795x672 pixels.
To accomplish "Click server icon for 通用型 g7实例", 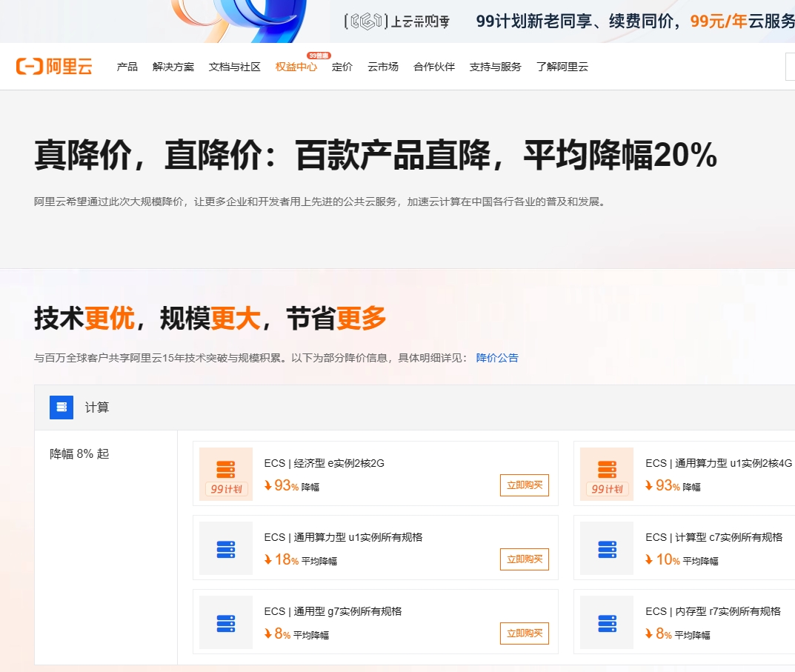I will [x=226, y=622].
